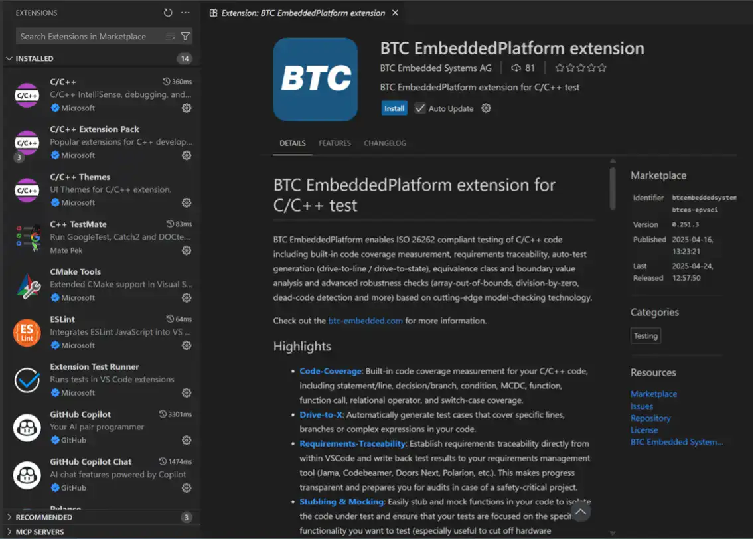Click the scroll-to-top arrow button
756x541 pixels.
[x=581, y=512]
